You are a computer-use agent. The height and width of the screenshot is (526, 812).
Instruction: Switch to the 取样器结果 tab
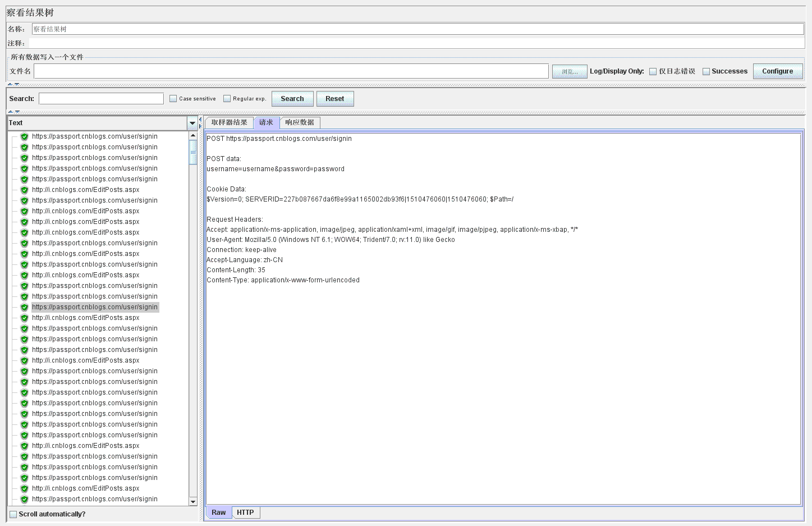tap(229, 122)
